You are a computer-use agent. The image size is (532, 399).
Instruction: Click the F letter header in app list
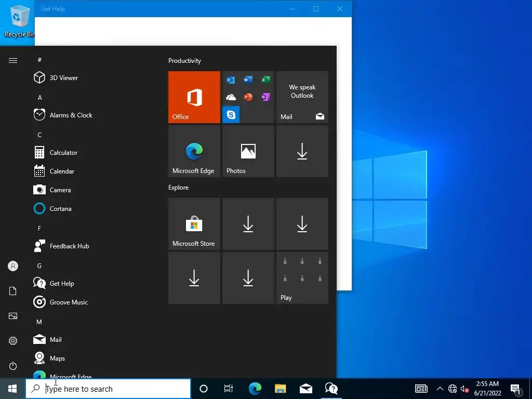(39, 229)
